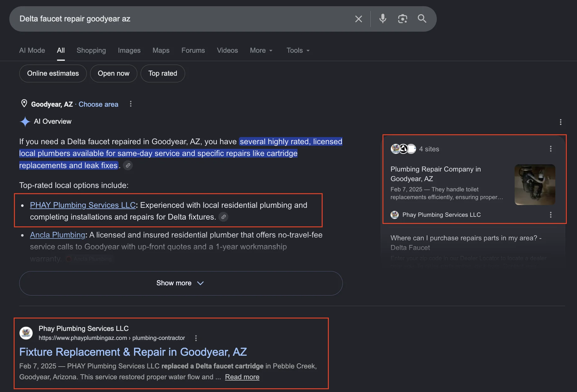Open image search with the camera lens icon

pyautogui.click(x=402, y=19)
